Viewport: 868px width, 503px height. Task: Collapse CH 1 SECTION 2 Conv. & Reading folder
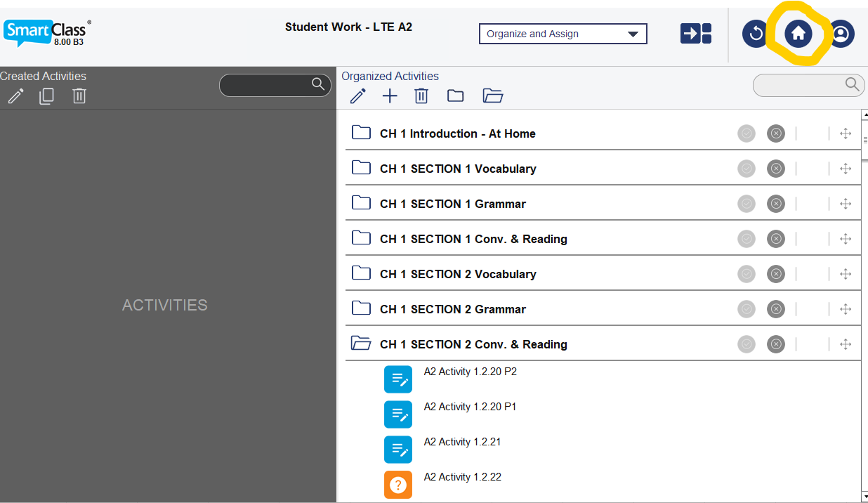pos(361,343)
